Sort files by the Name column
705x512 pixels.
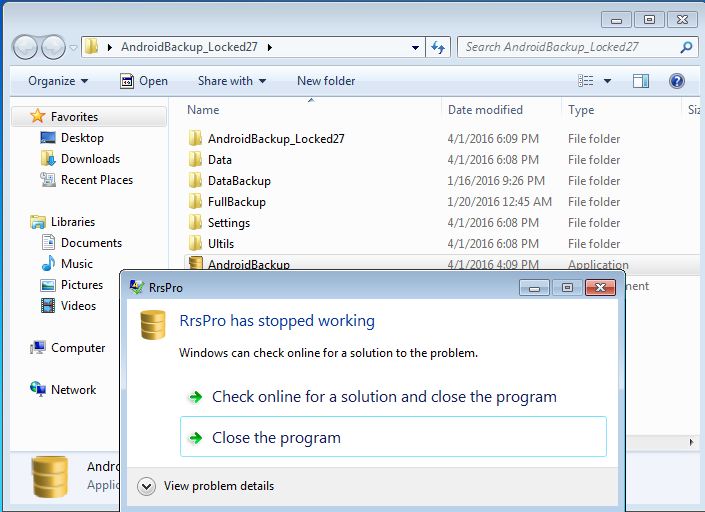[x=203, y=110]
